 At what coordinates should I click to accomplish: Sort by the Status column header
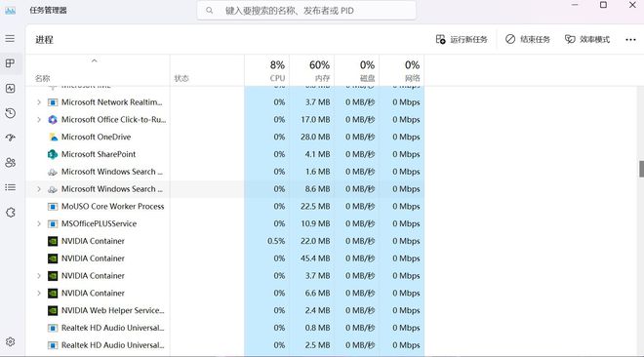point(207,70)
